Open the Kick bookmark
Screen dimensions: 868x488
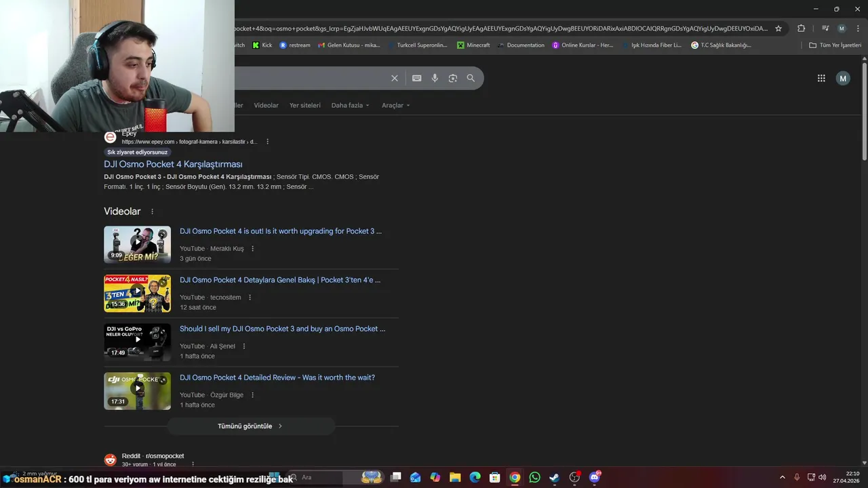pyautogui.click(x=262, y=45)
